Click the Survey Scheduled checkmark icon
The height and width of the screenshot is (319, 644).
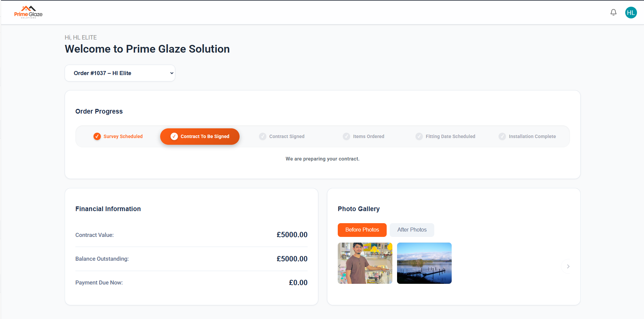point(97,136)
